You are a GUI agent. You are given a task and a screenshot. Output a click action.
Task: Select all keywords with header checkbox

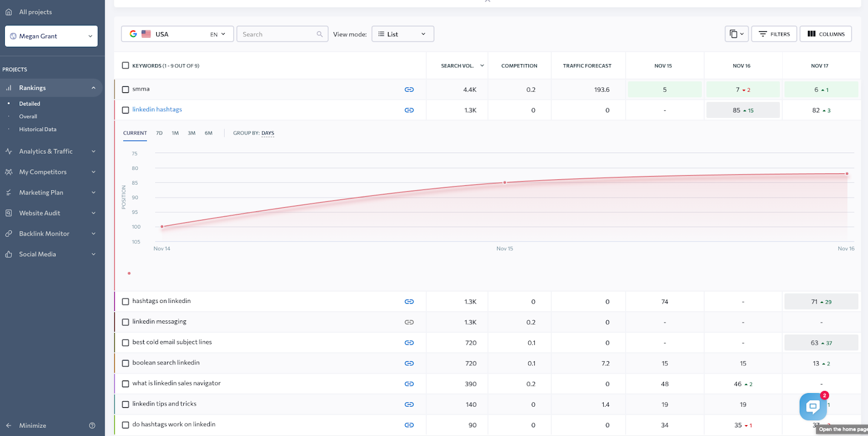click(125, 66)
